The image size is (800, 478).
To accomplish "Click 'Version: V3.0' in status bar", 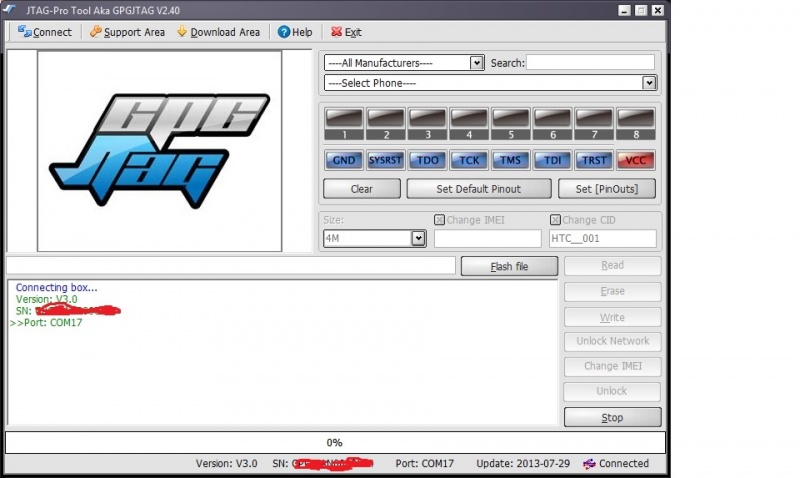I will click(x=227, y=464).
